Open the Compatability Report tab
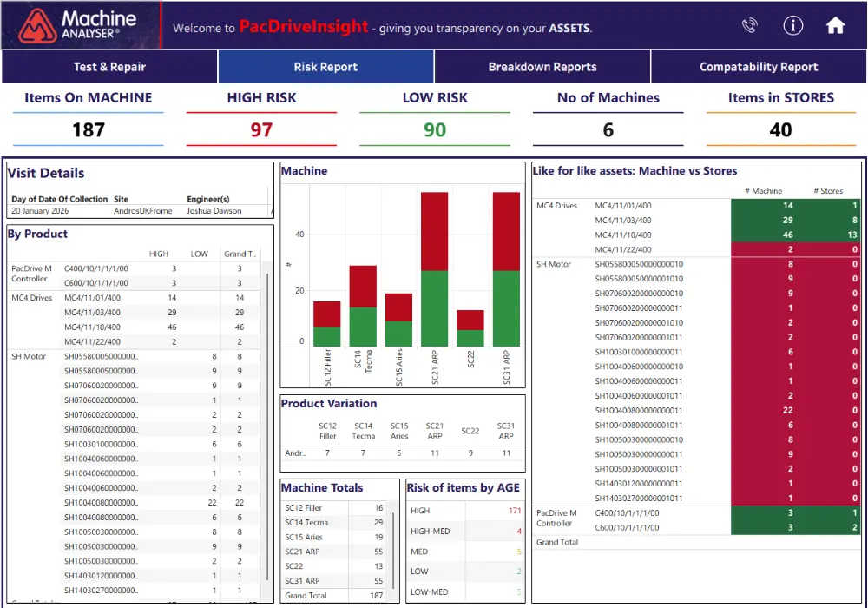Screen dimensions: 868x608 click(x=759, y=67)
